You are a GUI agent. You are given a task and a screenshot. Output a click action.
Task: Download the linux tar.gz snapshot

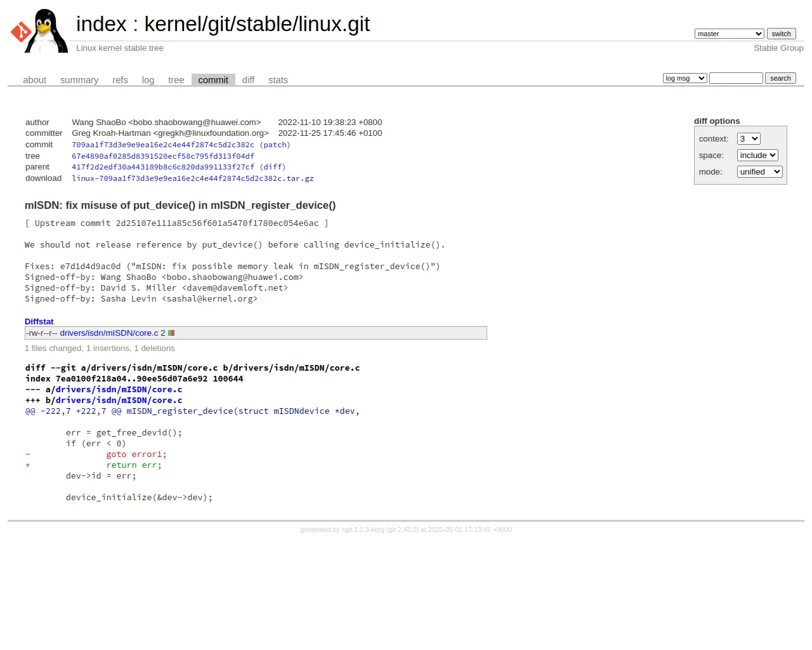pos(193,178)
